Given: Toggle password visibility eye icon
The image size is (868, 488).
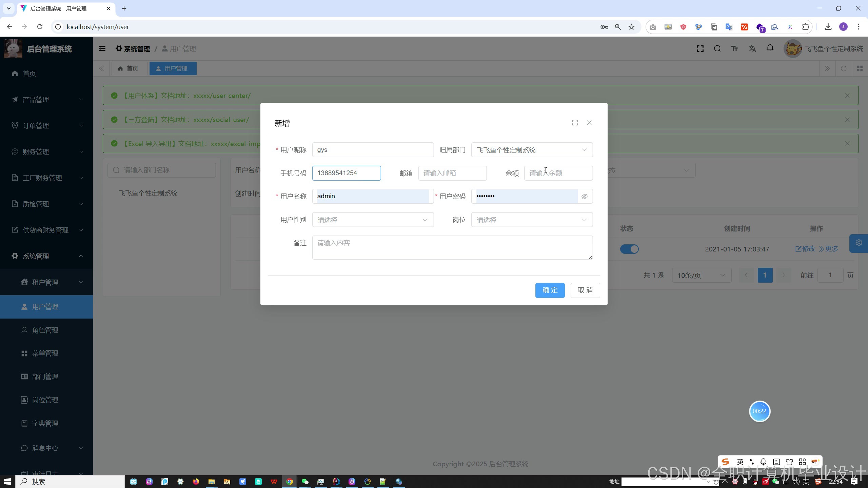Looking at the screenshot, I should point(585,196).
